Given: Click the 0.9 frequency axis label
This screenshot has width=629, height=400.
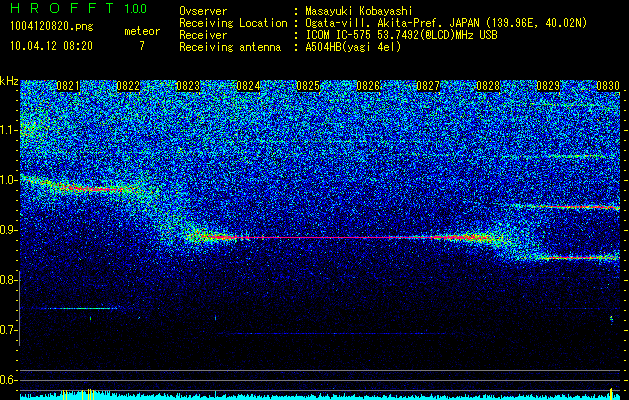Looking at the screenshot, I should 9,230.
